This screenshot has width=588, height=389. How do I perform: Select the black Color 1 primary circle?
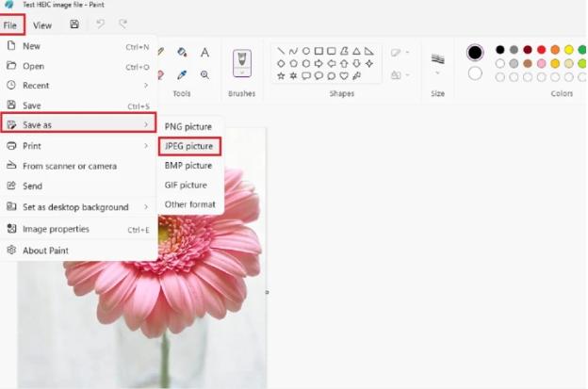pos(475,53)
